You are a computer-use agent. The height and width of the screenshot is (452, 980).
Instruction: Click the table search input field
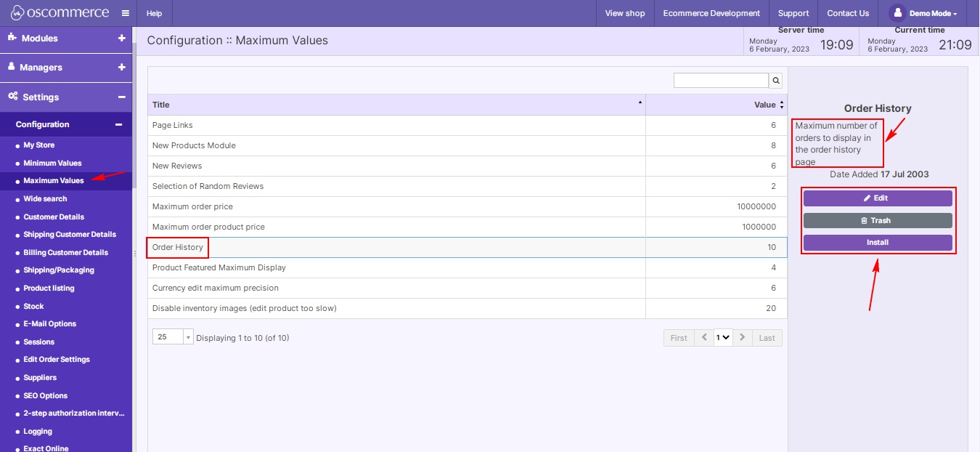[720, 81]
